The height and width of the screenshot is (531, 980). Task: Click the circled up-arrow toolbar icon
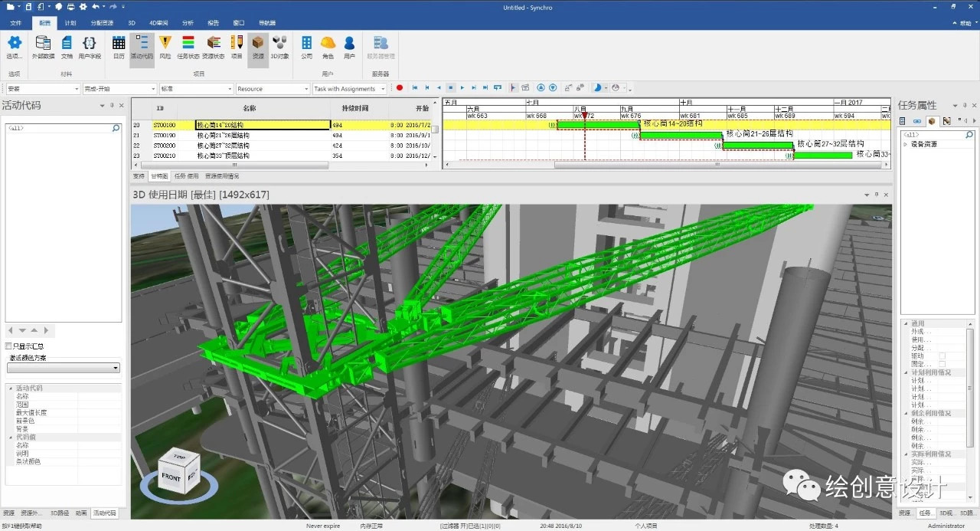541,88
